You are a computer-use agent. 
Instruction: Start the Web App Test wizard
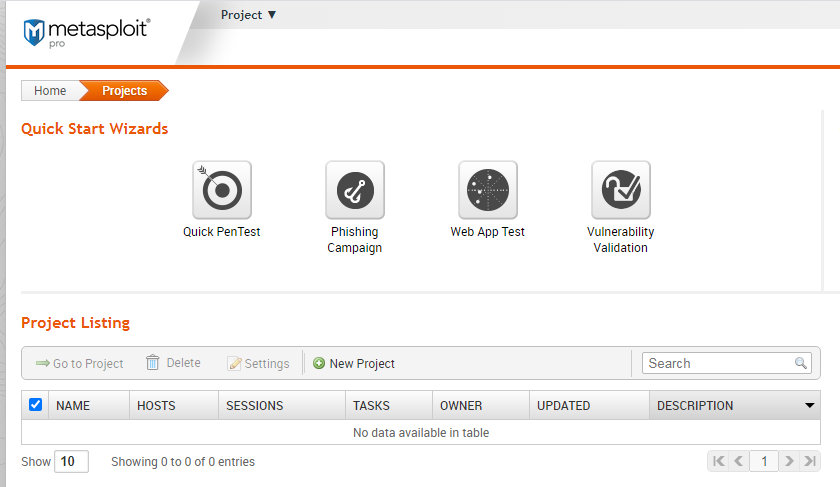488,190
